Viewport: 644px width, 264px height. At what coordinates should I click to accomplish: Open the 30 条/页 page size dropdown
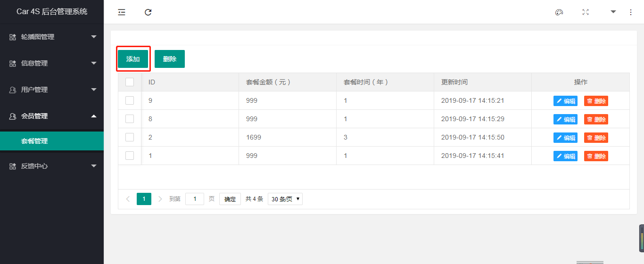[x=285, y=199]
